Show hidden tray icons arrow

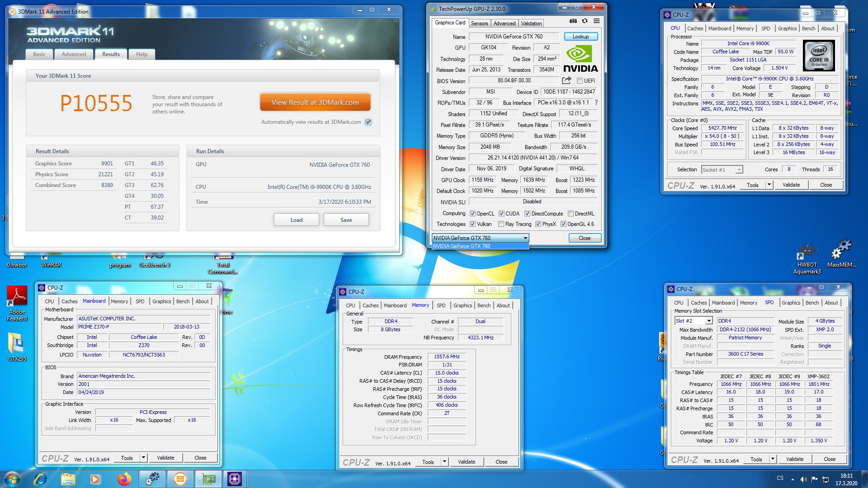(793, 479)
